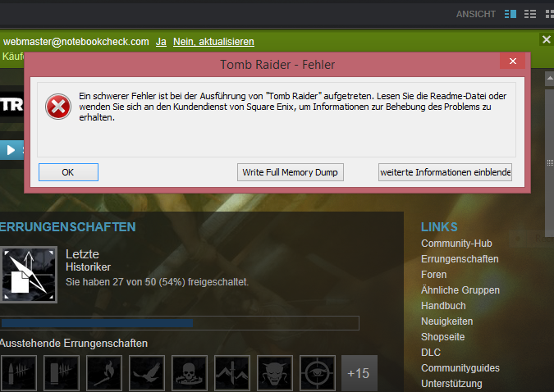The width and height of the screenshot is (554, 392).
Task: Open the burning match achievement icon
Action: [x=104, y=373]
